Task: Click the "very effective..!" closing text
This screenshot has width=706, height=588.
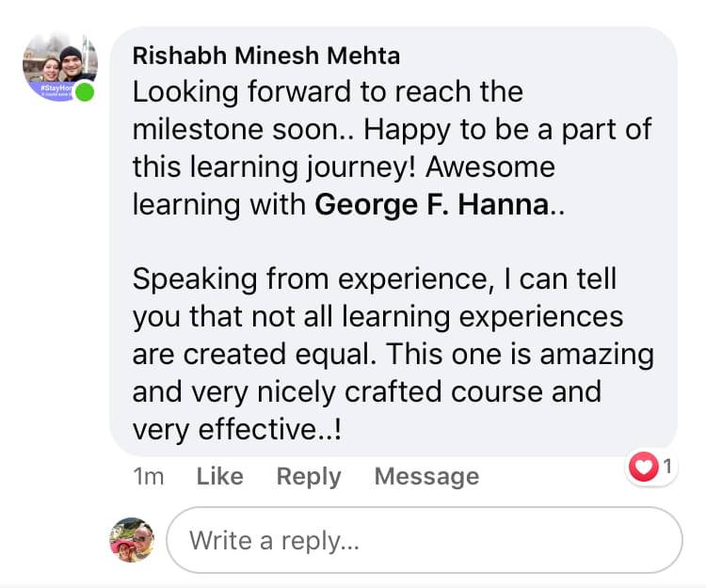Action: 236,428
